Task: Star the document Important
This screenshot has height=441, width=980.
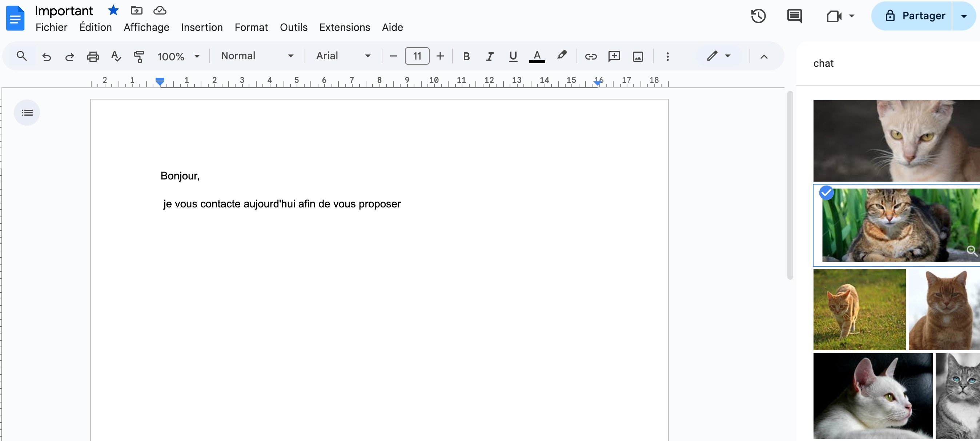Action: point(113,10)
